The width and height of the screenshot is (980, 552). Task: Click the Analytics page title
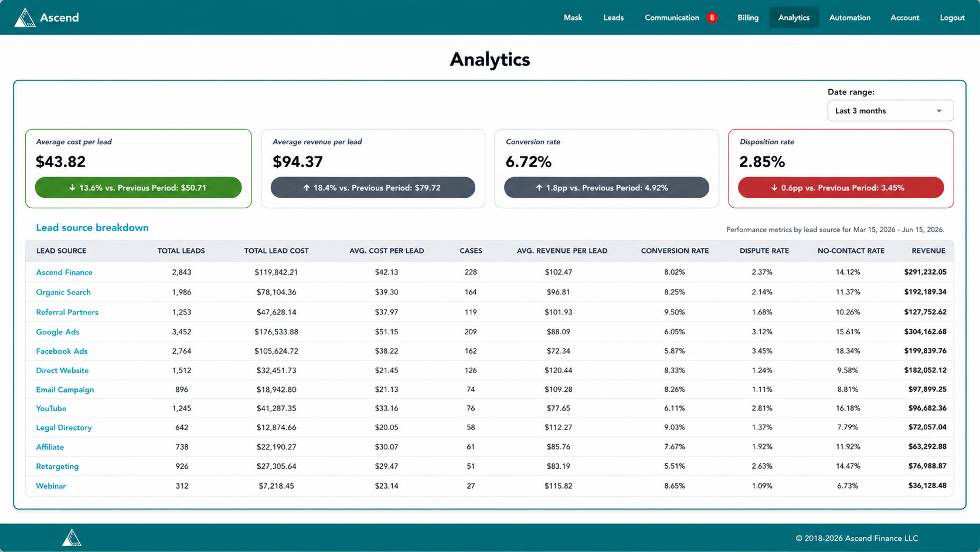tap(490, 59)
